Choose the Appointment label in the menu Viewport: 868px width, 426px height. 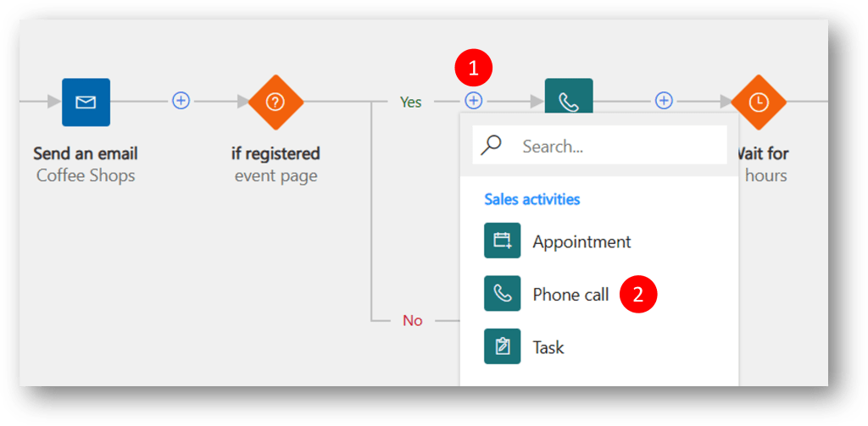(581, 242)
